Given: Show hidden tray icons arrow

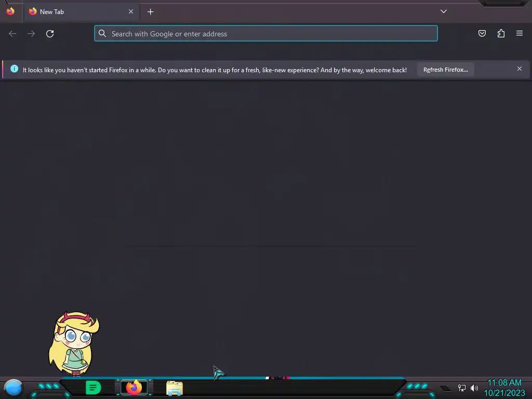Looking at the screenshot, I should [x=445, y=389].
